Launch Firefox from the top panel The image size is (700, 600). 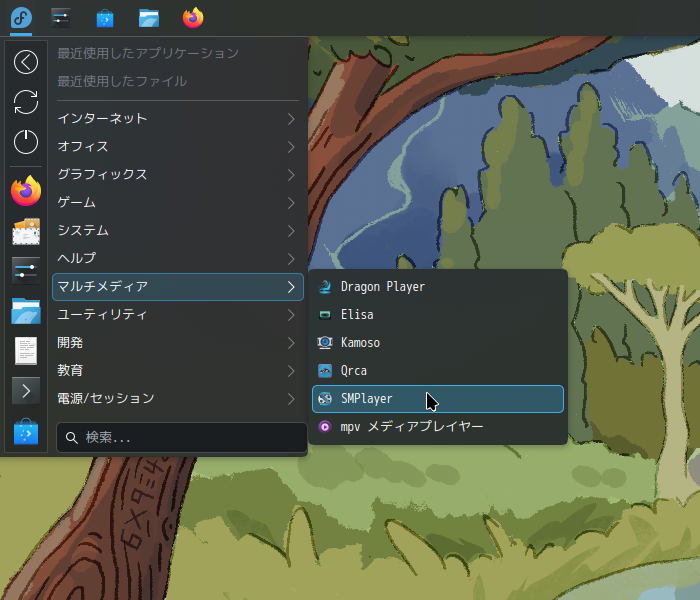[193, 18]
